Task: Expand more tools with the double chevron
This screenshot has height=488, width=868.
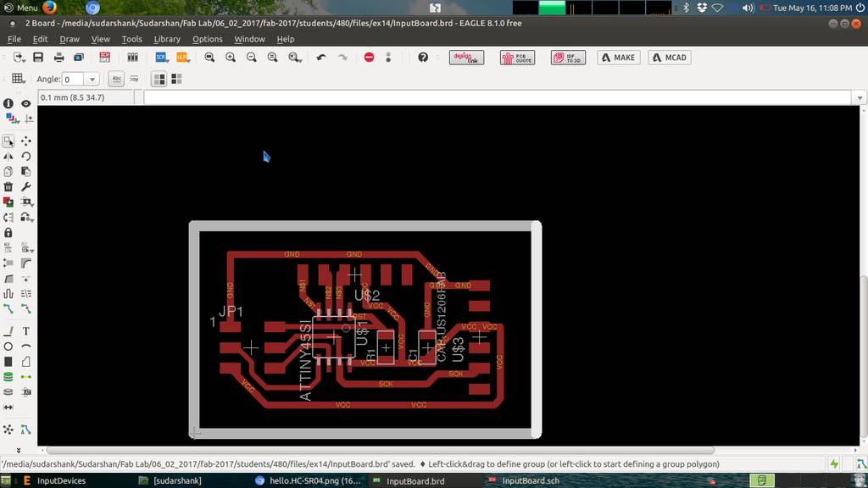Action: point(19,450)
